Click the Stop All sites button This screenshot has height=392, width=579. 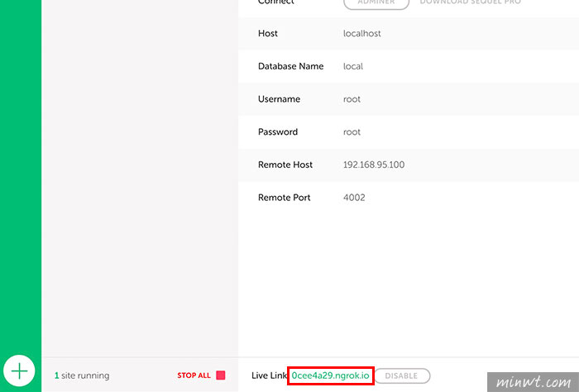pyautogui.click(x=201, y=375)
